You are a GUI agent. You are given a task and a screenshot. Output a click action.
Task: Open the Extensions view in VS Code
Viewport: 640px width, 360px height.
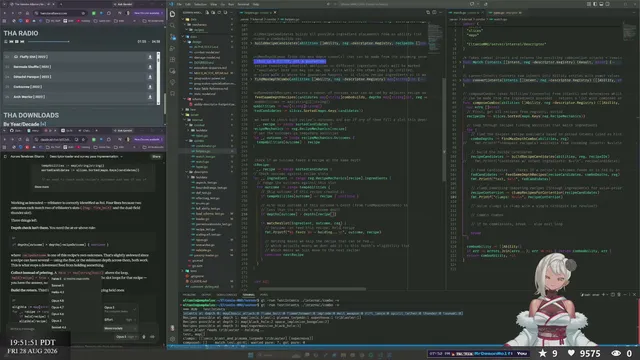click(x=172, y=60)
